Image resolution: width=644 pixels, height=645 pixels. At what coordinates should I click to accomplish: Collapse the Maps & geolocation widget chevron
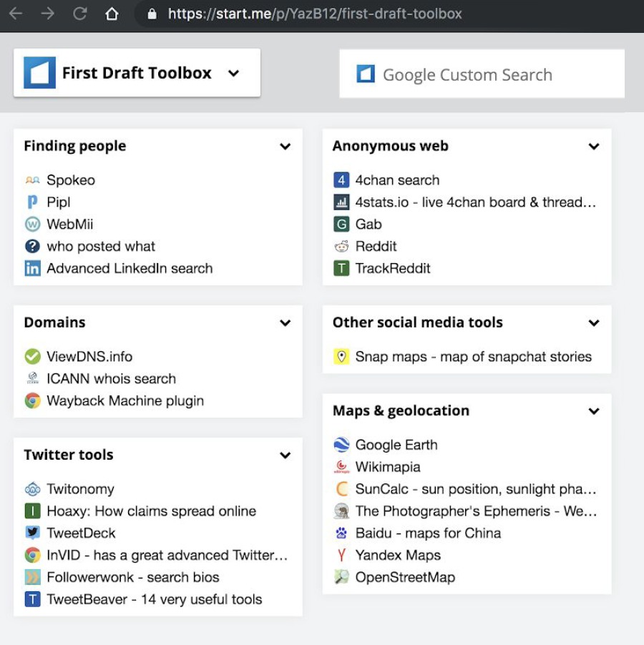594,411
